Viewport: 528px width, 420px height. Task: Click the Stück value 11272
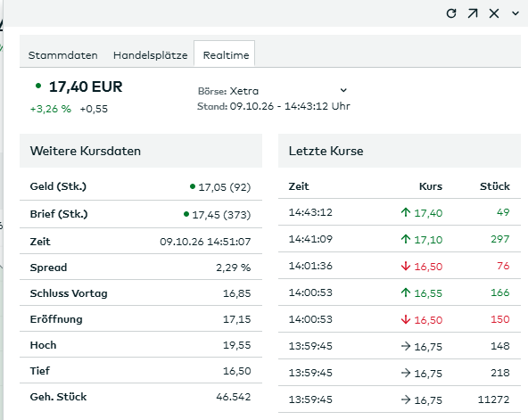[x=493, y=399]
